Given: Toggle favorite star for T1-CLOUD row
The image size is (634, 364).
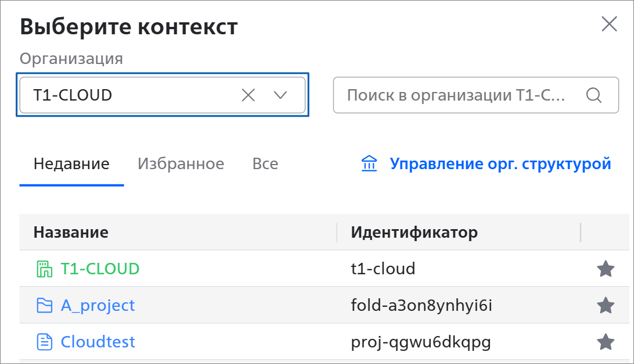Looking at the screenshot, I should point(606,269).
